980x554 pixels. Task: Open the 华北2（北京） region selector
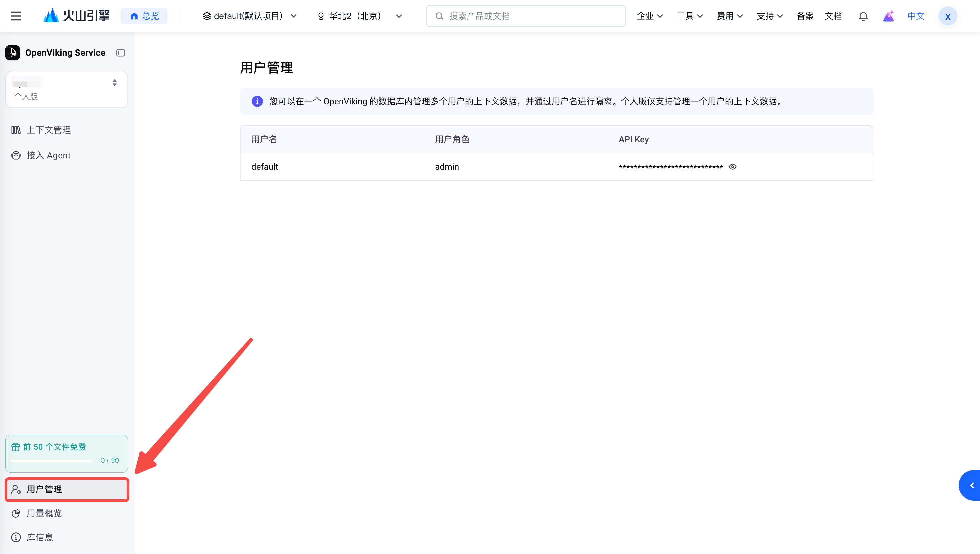pyautogui.click(x=360, y=16)
